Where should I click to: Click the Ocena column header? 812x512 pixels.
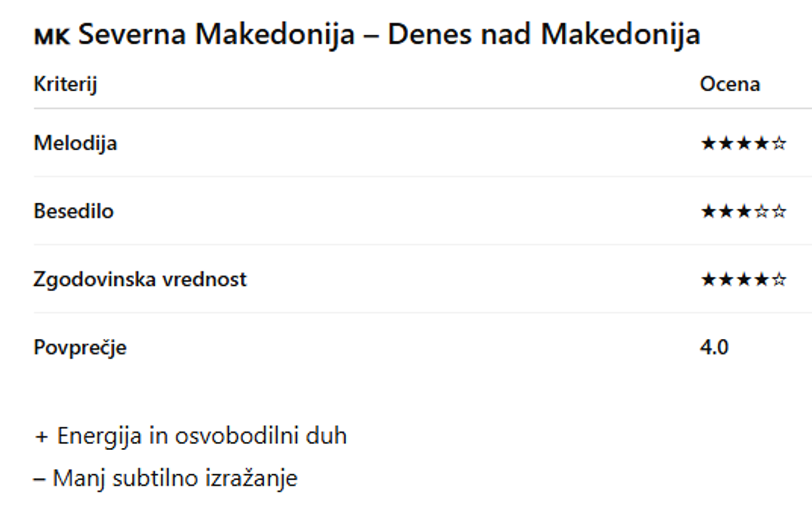730,84
